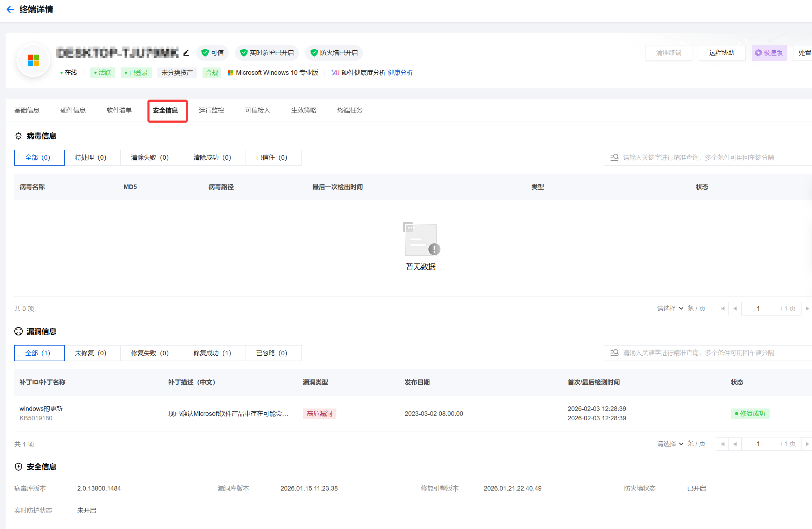Open virus table 请选择 page-size dropdown
Screen dimensions: 812x529
click(670, 309)
